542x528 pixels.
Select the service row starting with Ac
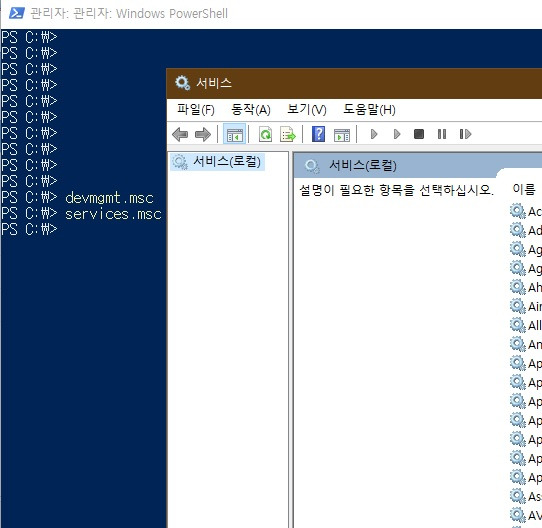pyautogui.click(x=526, y=211)
